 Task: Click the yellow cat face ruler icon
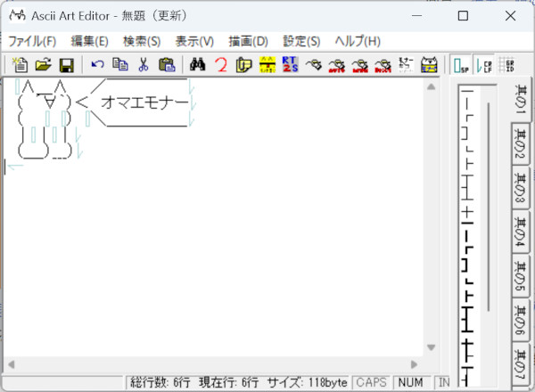267,64
